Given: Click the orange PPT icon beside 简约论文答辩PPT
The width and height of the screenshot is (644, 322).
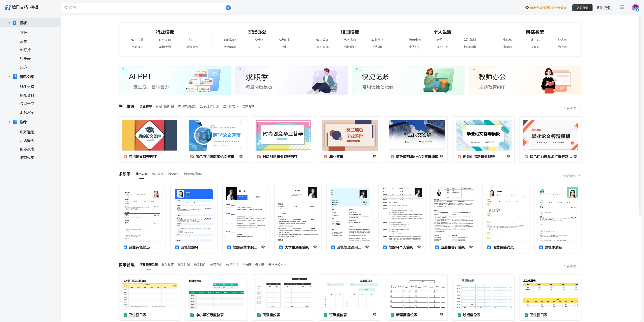Looking at the screenshot, I should pos(125,156).
